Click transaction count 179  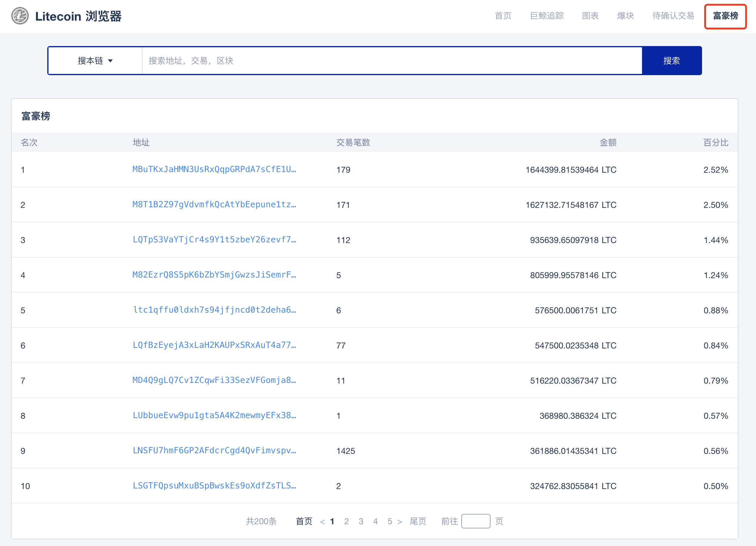[343, 170]
